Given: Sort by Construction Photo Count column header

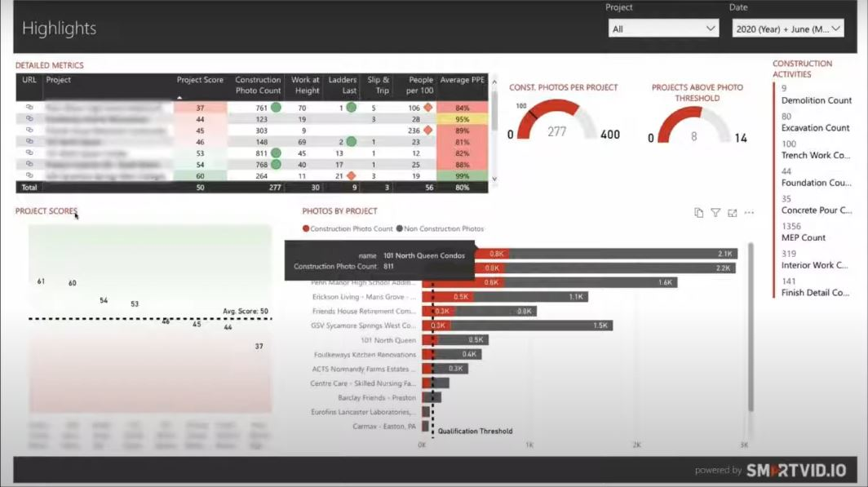Looking at the screenshot, I should (x=258, y=85).
